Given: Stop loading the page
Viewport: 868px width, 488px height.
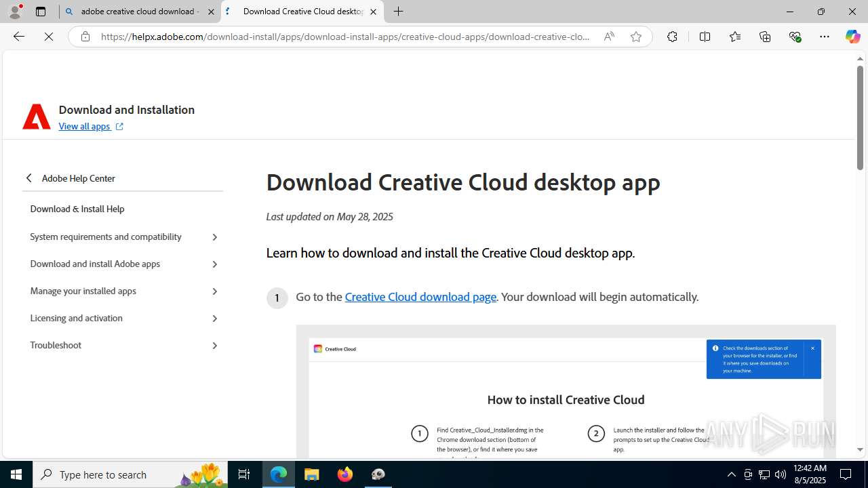Looking at the screenshot, I should click(49, 37).
